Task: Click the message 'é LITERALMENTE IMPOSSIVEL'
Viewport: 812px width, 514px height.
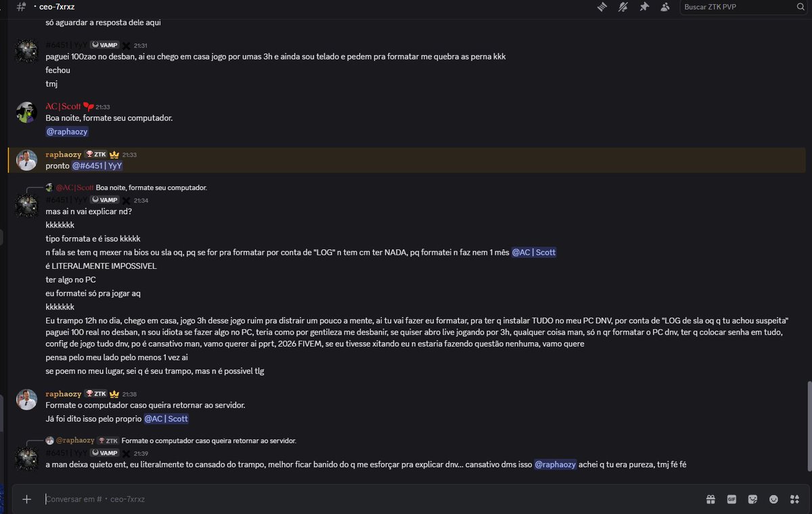Action: coord(101,266)
